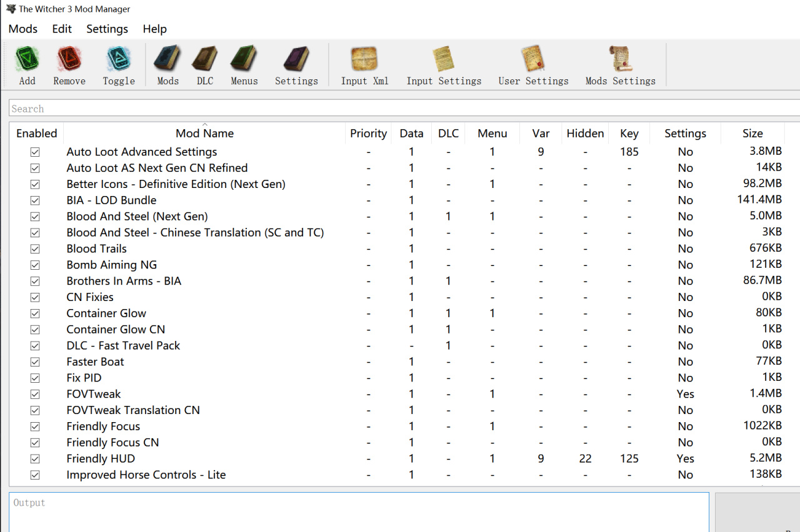Open the Input Xml scroll icon

364,59
